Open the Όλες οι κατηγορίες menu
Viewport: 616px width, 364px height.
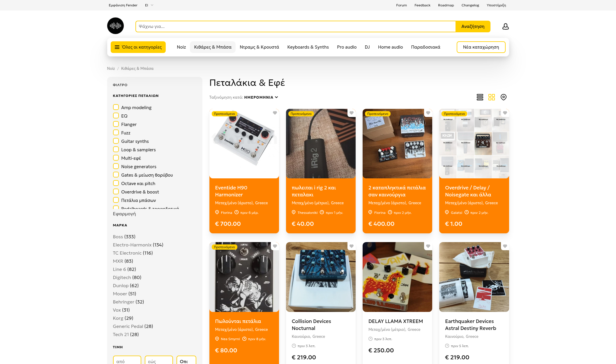(138, 47)
